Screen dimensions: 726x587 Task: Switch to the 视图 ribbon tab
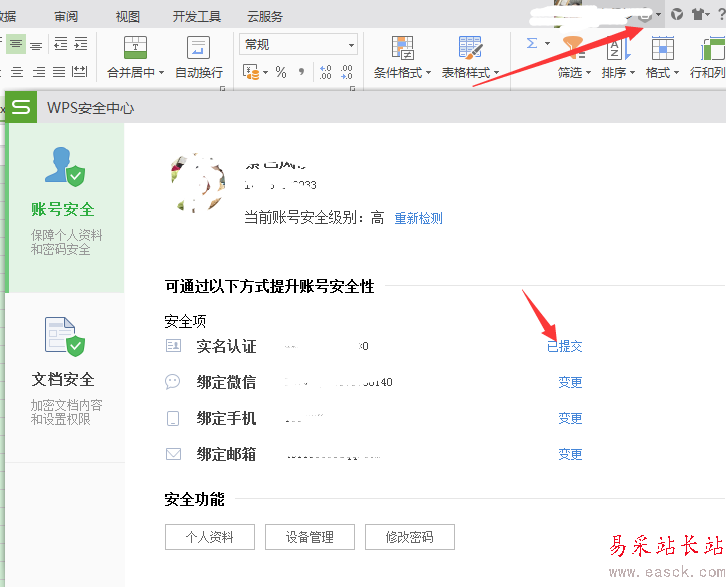click(x=127, y=17)
